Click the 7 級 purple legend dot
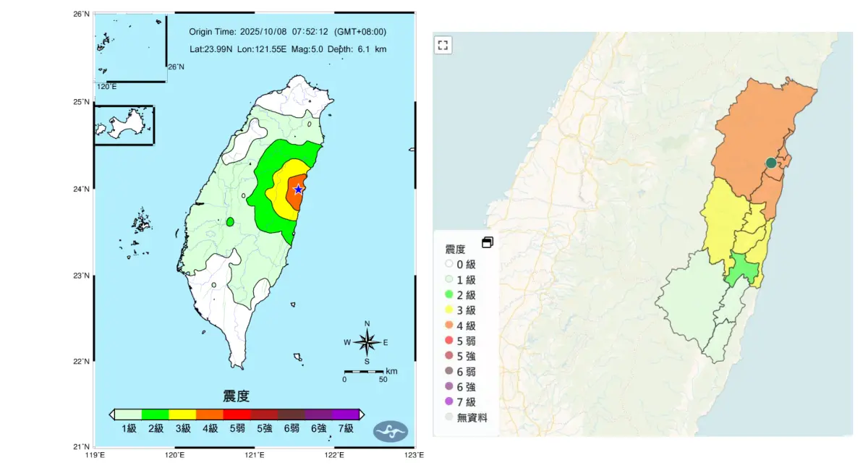Viewport: 868px width, 468px height. click(449, 401)
